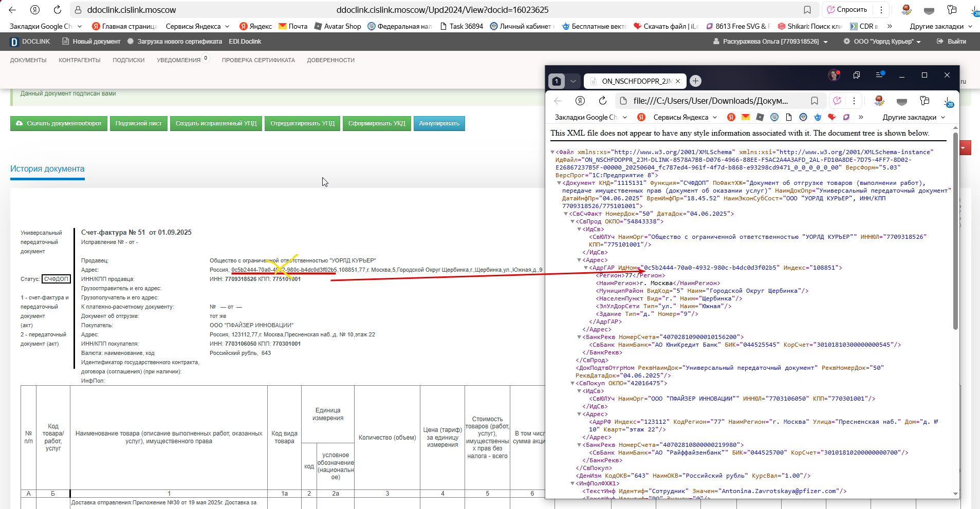Click Yandex home icon in XML window toolbar
The image size is (980, 509).
[x=580, y=101]
